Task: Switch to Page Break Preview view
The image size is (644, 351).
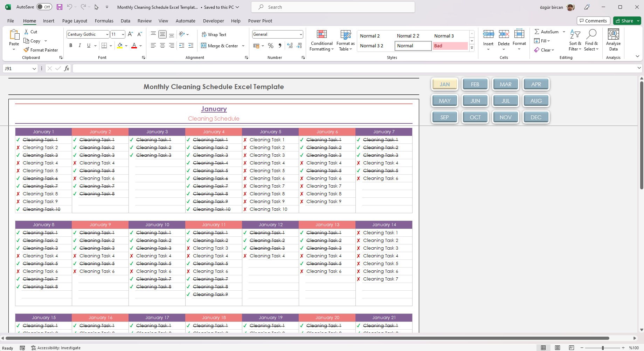Action: (571, 348)
